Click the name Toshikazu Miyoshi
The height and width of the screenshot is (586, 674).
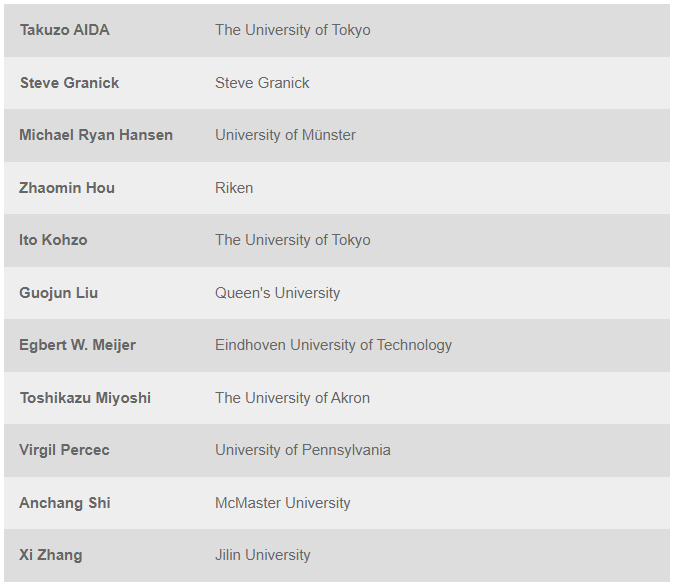85,398
